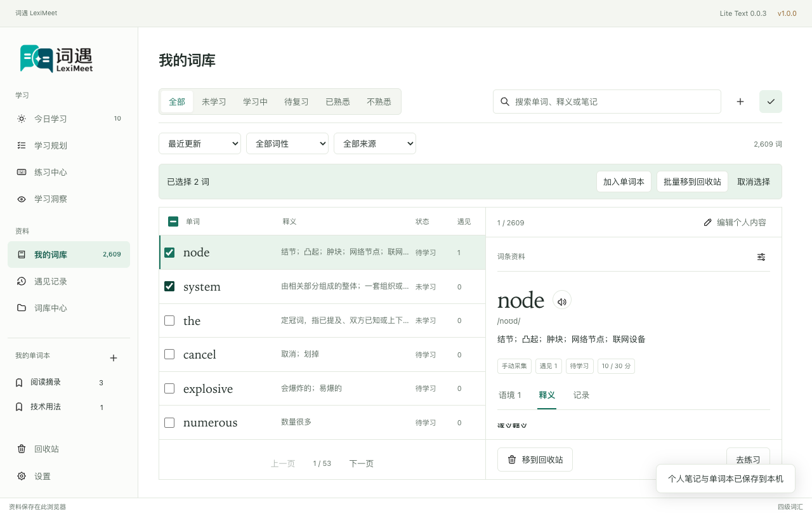The width and height of the screenshot is (812, 516).
Task: Open the 全部词性 dropdown
Action: coord(287,143)
